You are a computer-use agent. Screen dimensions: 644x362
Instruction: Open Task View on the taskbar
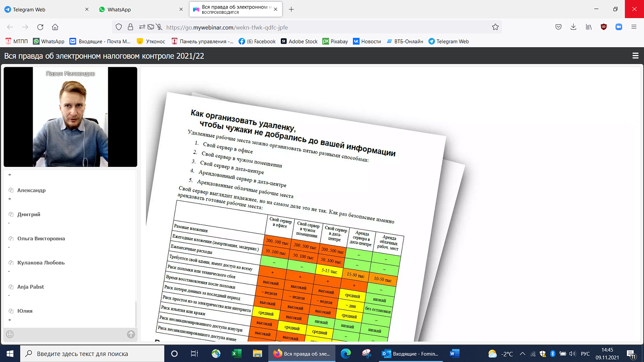point(194,353)
